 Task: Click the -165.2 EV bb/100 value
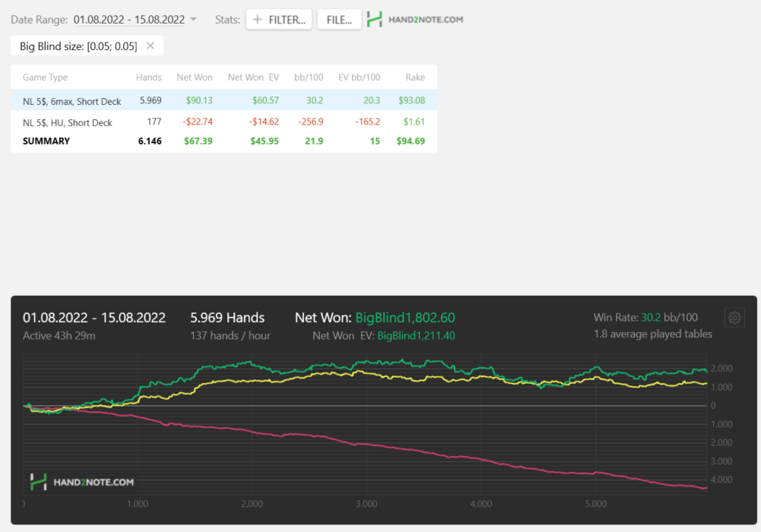(367, 122)
